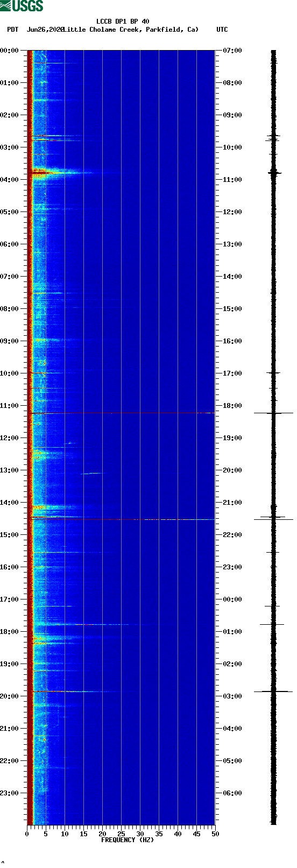
Task: Click the 04:00 PDT time label
Action: (10, 180)
